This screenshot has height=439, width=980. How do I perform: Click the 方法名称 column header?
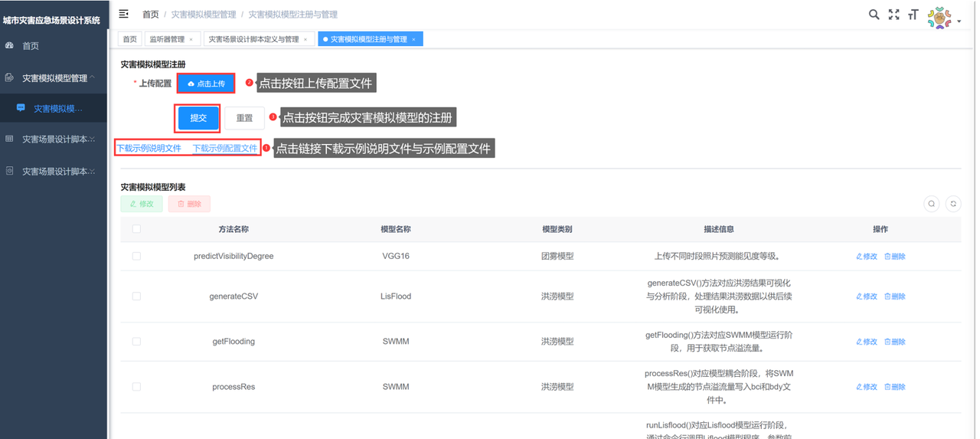(234, 229)
